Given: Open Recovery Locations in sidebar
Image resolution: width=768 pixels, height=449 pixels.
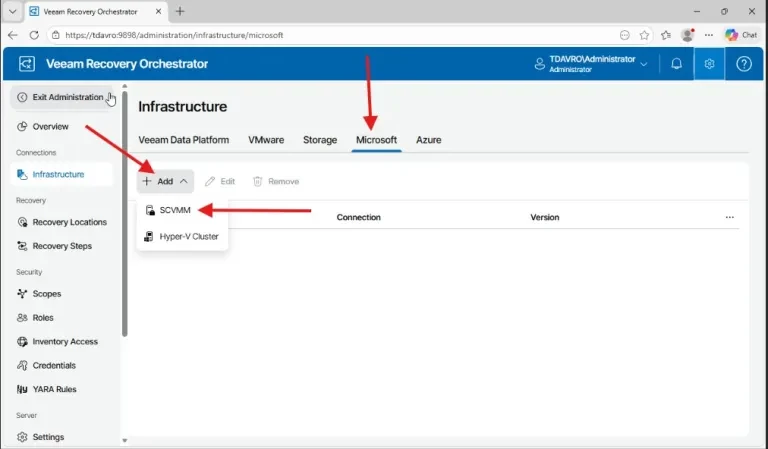Looking at the screenshot, I should pyautogui.click(x=70, y=222).
